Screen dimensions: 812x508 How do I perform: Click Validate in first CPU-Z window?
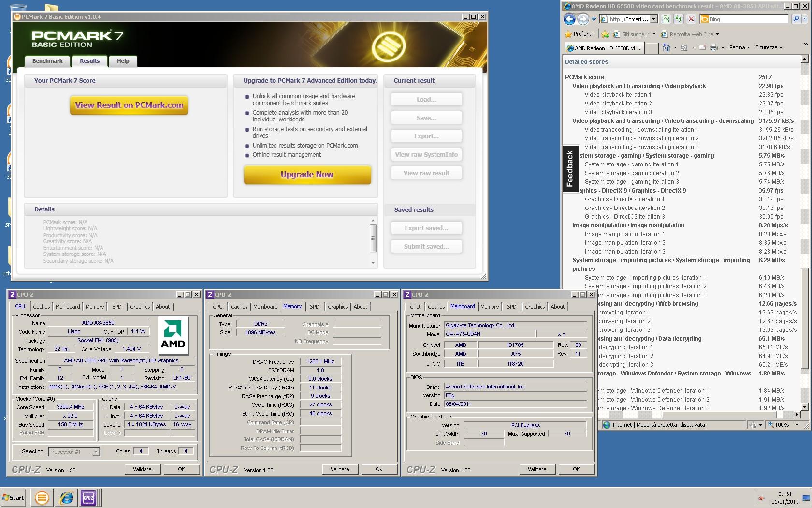pos(142,469)
